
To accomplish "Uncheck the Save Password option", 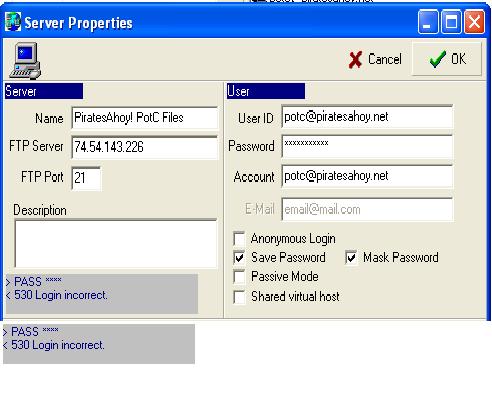I will tap(239, 258).
